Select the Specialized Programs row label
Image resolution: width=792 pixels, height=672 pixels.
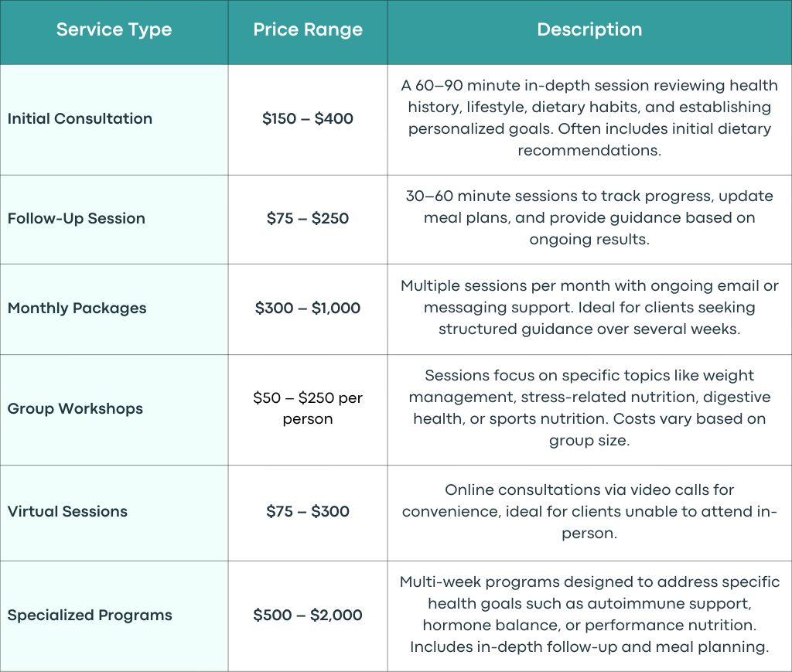(90, 615)
